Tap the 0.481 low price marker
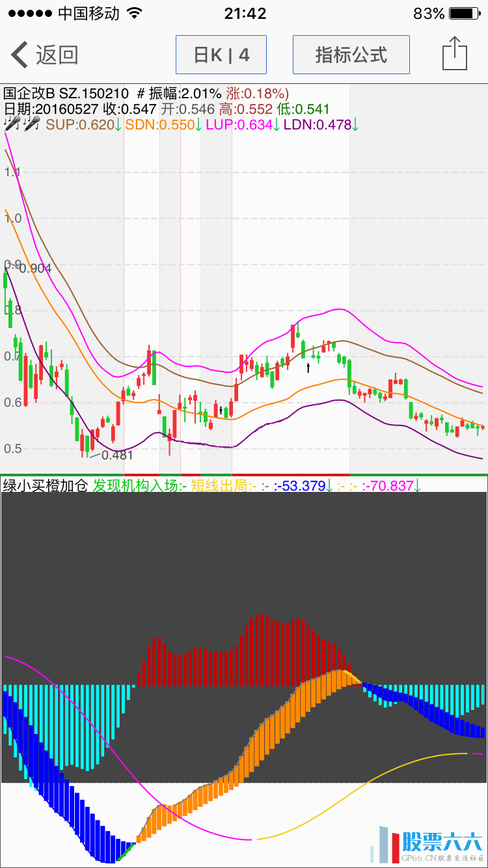 [117, 455]
